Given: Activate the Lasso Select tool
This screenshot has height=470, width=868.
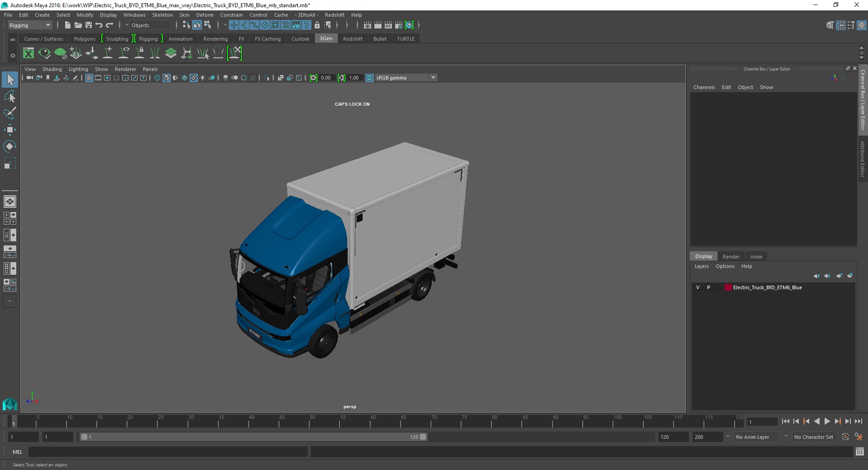Looking at the screenshot, I should (10, 97).
